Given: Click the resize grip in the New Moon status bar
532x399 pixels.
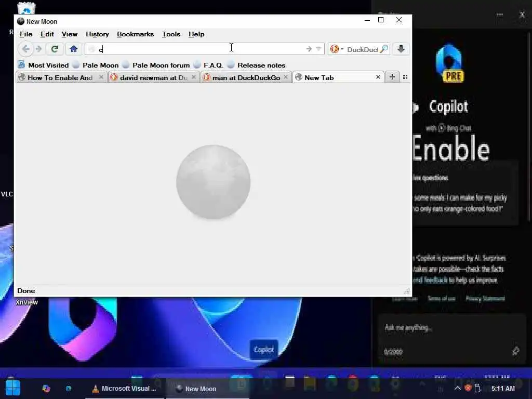Looking at the screenshot, I should pos(407,291).
